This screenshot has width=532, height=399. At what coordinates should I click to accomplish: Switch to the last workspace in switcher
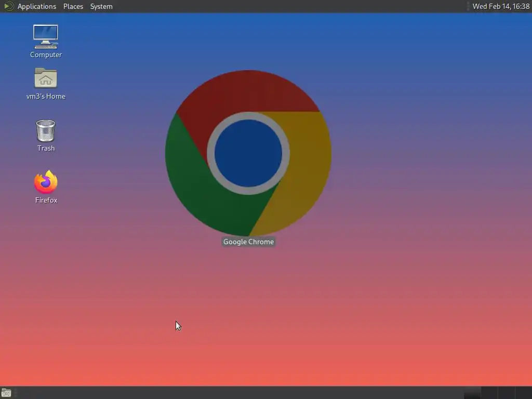[x=524, y=393]
